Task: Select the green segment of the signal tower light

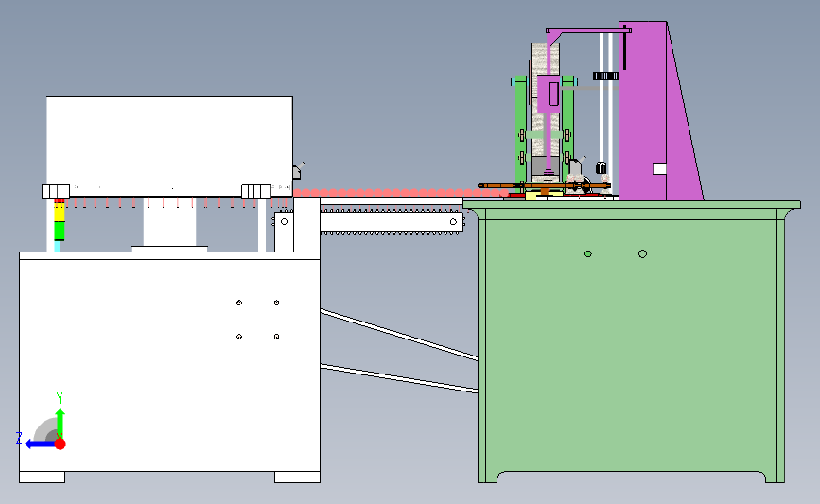Action: click(x=59, y=231)
